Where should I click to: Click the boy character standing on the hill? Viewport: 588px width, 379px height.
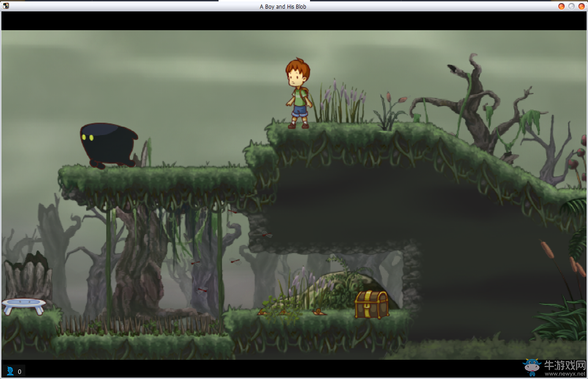[x=299, y=93]
